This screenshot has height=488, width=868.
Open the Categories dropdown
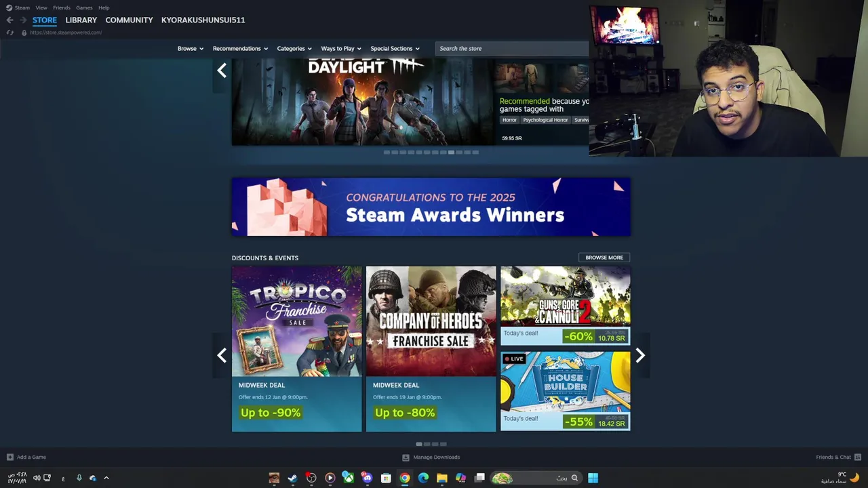(294, 49)
